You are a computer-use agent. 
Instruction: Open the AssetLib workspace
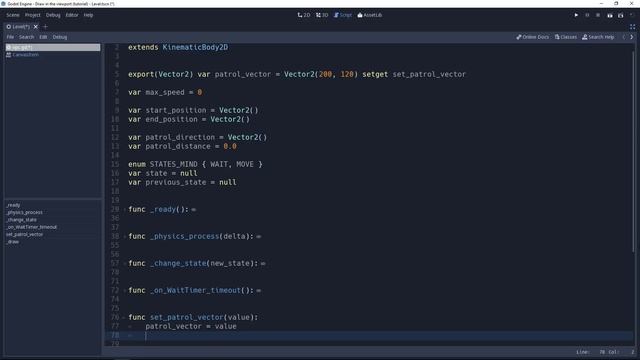(x=370, y=15)
